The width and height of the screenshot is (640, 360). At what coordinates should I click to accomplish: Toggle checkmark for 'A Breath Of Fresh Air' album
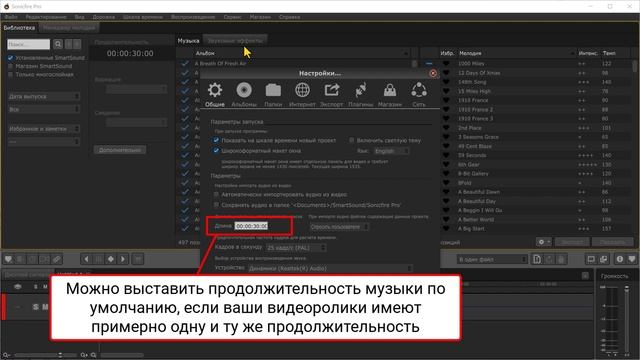click(185, 64)
